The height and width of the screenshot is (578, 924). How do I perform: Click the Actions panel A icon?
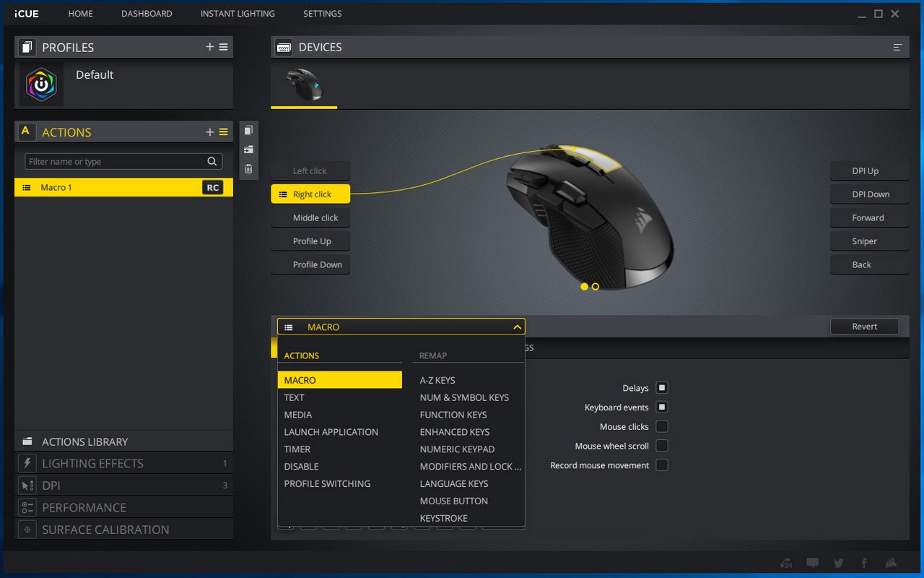(26, 131)
